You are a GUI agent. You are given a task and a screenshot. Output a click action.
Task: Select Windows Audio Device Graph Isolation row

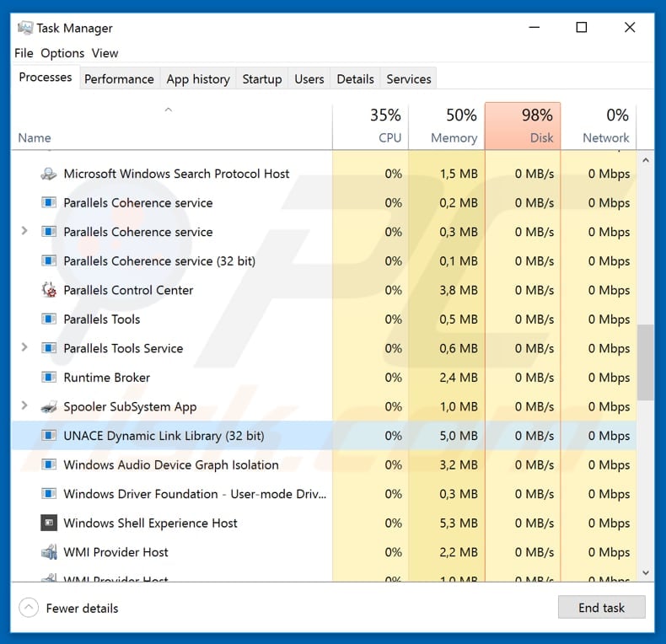[x=324, y=464]
